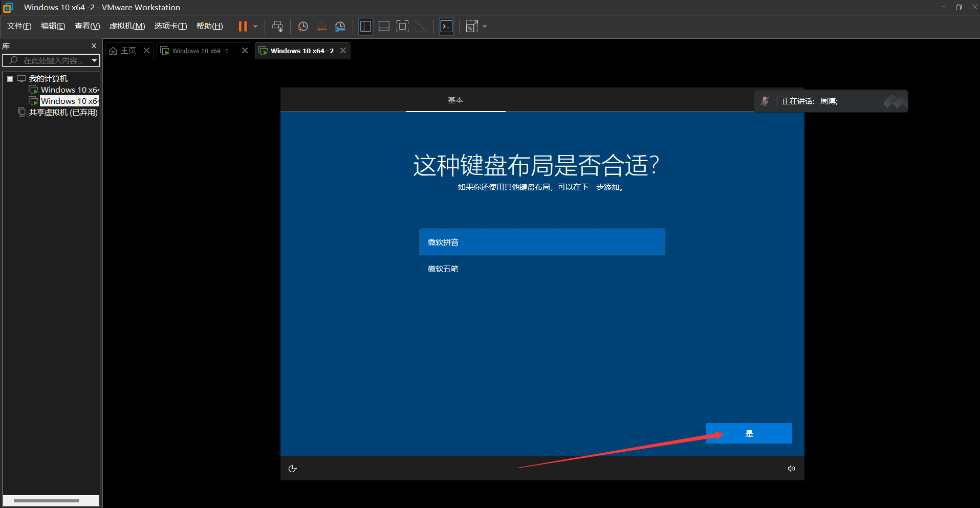Click the home icon on the 主页 tab
This screenshot has height=508, width=980.
point(113,51)
